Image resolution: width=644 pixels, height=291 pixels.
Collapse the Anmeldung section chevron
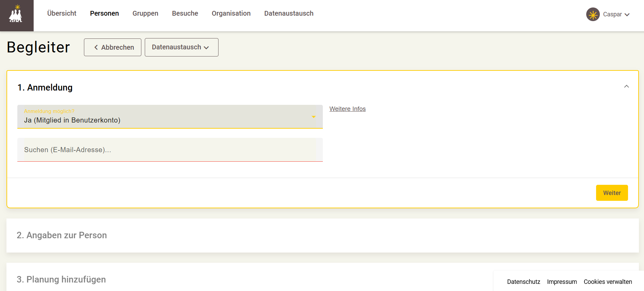[626, 86]
